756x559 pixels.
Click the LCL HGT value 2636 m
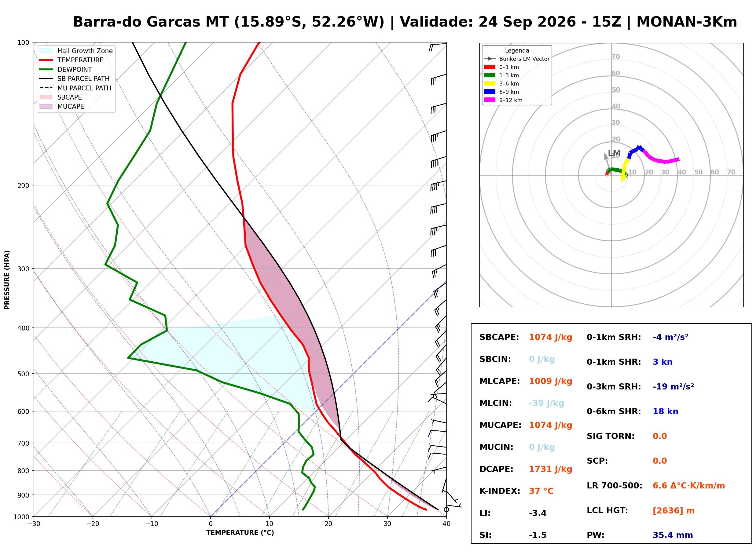[x=673, y=511]
